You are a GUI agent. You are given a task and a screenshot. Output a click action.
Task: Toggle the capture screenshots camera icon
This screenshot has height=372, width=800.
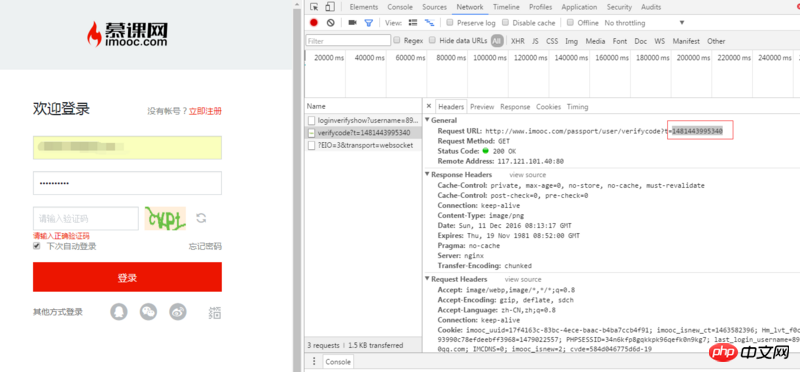tap(352, 22)
